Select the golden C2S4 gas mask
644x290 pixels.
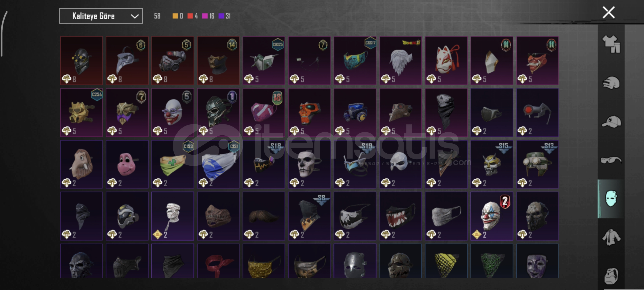coord(82,113)
